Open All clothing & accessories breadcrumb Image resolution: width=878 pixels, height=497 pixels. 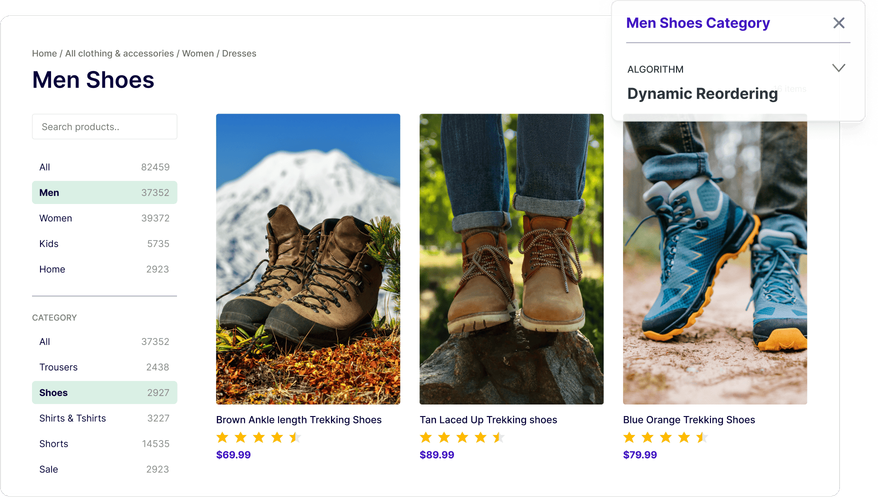point(119,53)
